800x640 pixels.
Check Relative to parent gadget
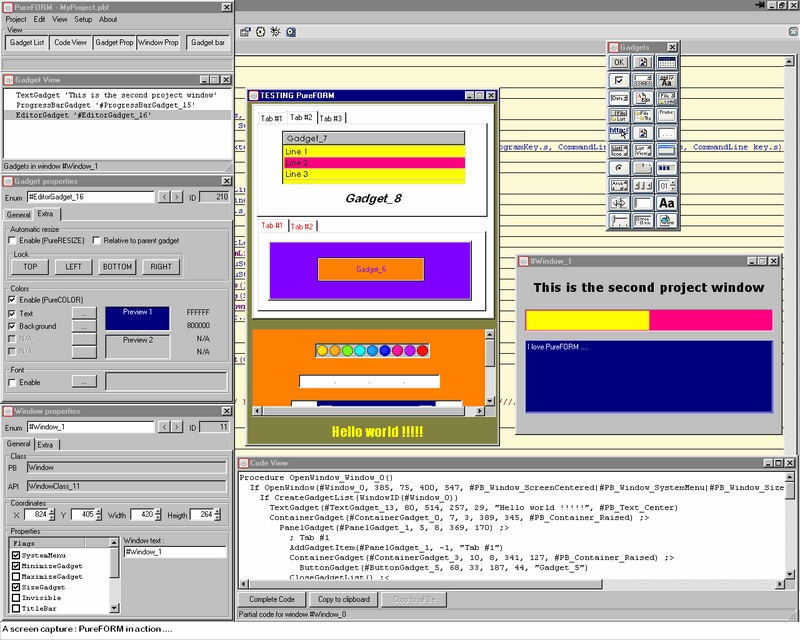96,240
